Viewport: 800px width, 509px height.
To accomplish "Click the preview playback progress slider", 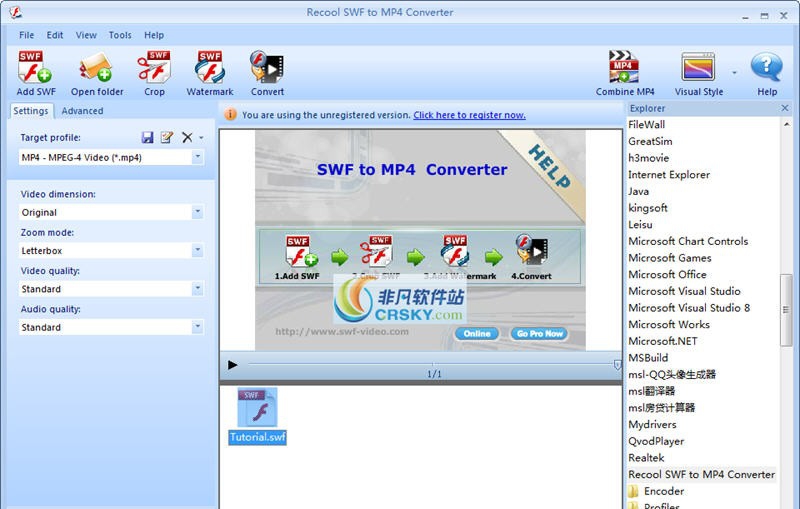I will pyautogui.click(x=431, y=364).
